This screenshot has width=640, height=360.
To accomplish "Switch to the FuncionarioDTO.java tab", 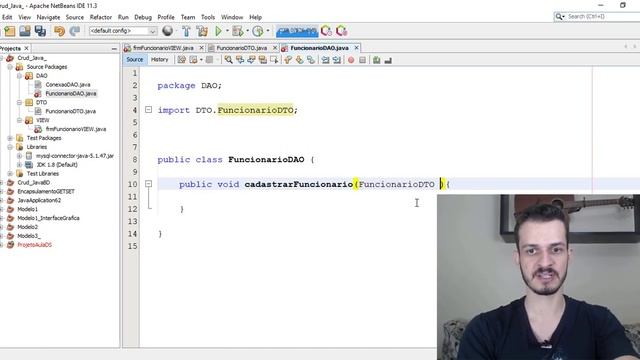I will 241,48.
